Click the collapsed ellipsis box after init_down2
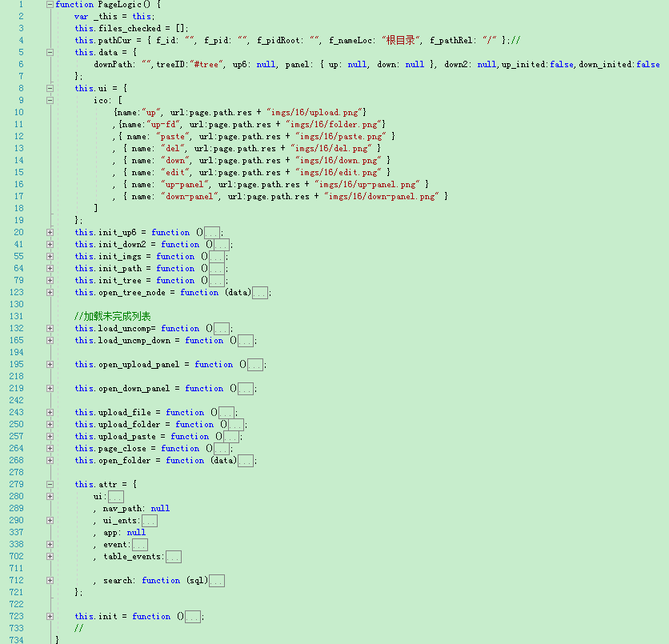669x644 pixels. (222, 245)
